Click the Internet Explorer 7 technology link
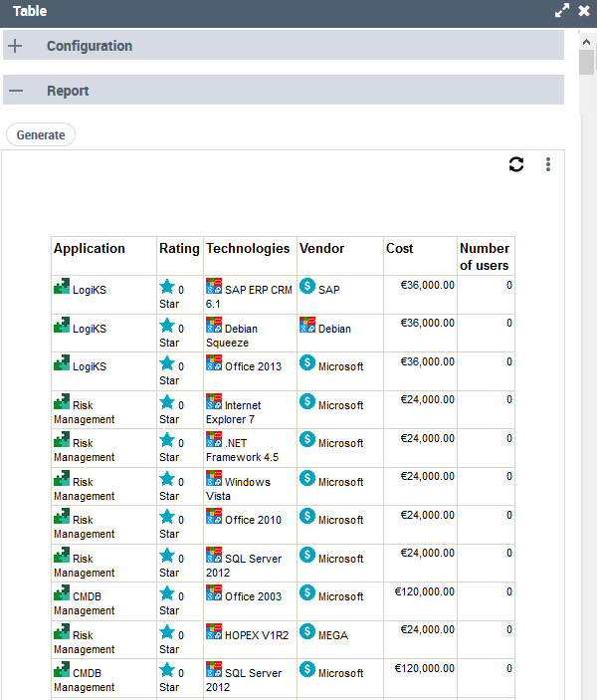597x700 pixels. point(243,412)
